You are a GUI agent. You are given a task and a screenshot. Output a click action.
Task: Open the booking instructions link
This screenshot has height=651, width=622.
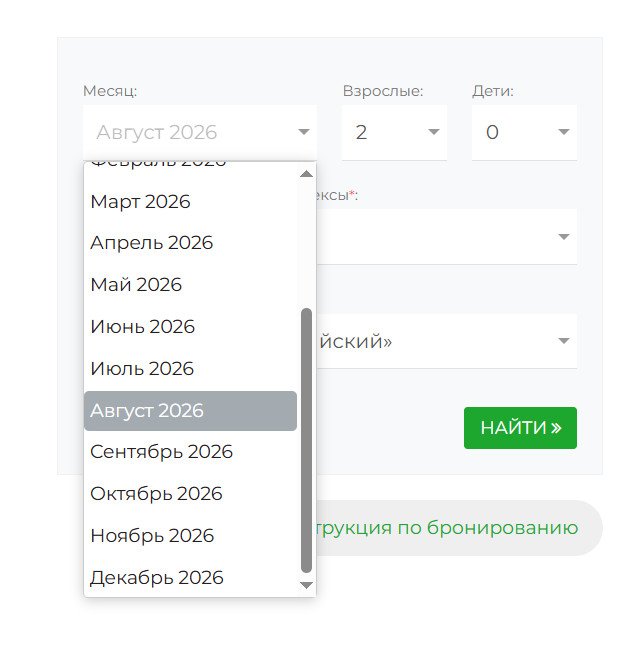pyautogui.click(x=445, y=527)
